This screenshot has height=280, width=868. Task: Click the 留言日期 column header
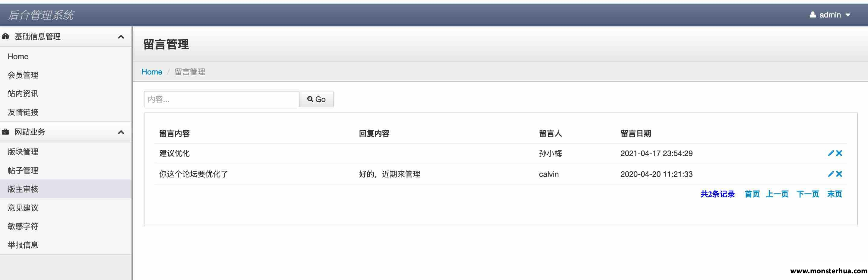click(x=635, y=133)
